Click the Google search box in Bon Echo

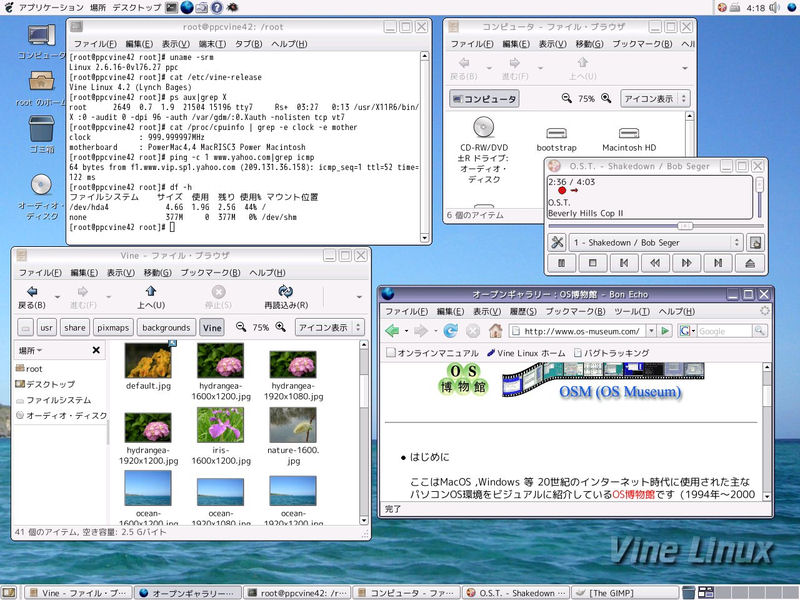click(x=724, y=331)
